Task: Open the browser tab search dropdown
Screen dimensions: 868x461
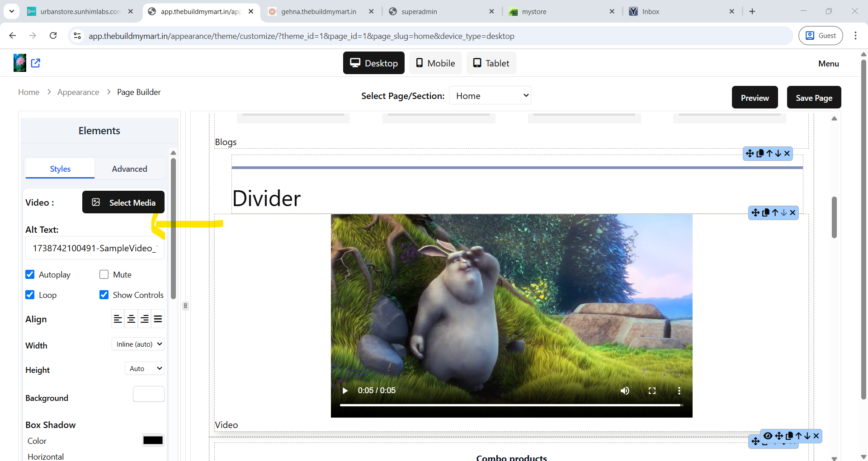Action: click(12, 11)
